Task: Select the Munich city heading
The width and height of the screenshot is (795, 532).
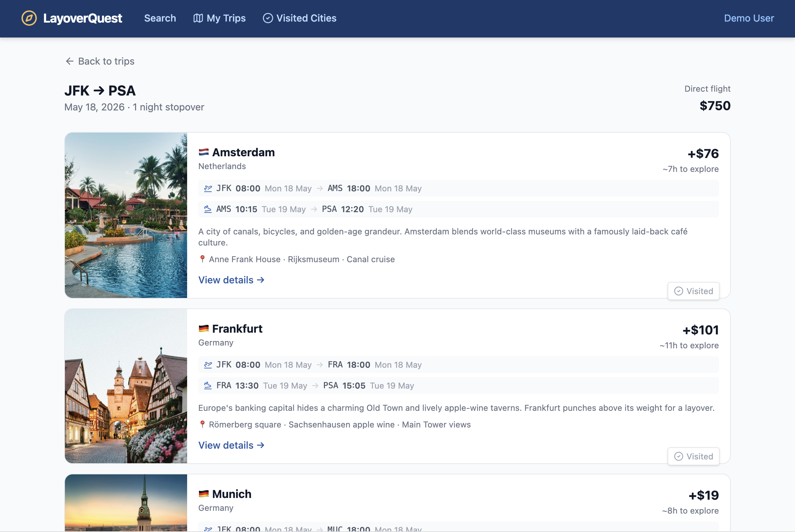Action: coord(232,494)
